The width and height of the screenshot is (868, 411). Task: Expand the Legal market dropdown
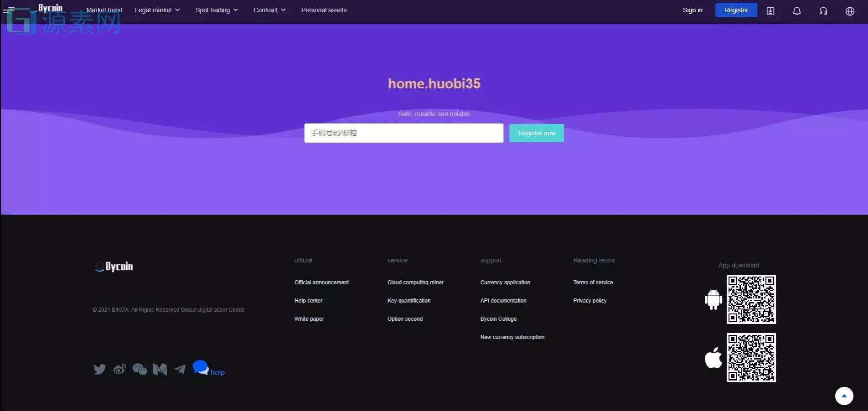click(x=157, y=10)
